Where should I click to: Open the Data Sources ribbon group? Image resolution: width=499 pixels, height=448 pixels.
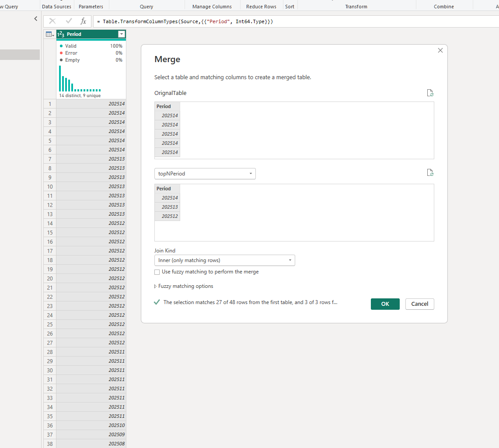click(57, 7)
